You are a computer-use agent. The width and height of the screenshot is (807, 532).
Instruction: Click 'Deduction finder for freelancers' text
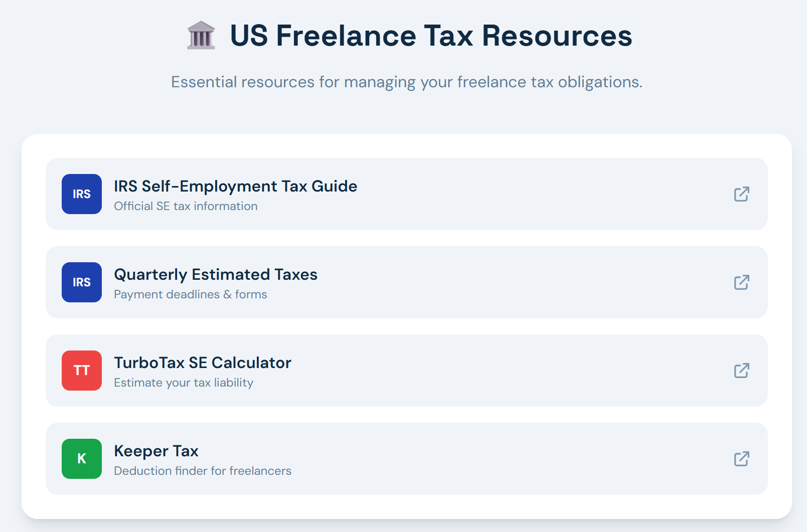(x=203, y=471)
